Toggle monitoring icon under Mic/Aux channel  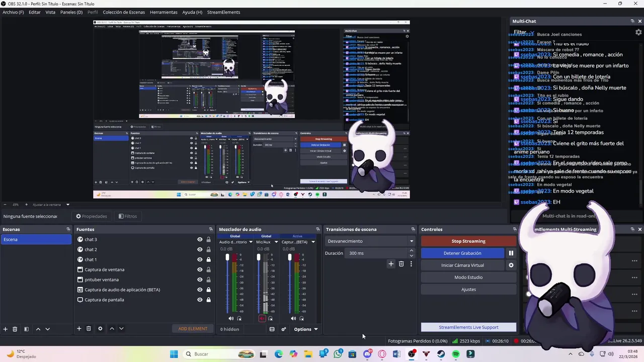[x=270, y=318]
